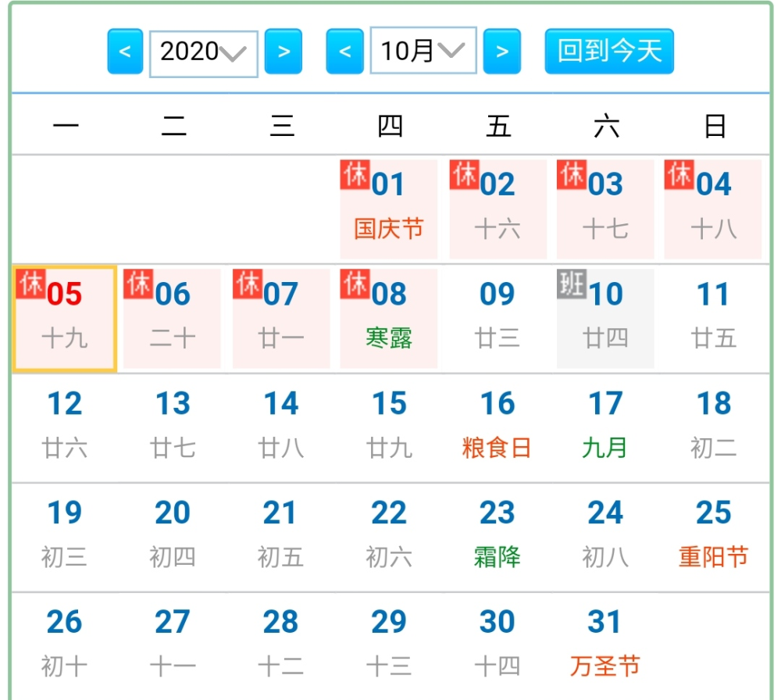Click next month arrow button

pyautogui.click(x=502, y=52)
